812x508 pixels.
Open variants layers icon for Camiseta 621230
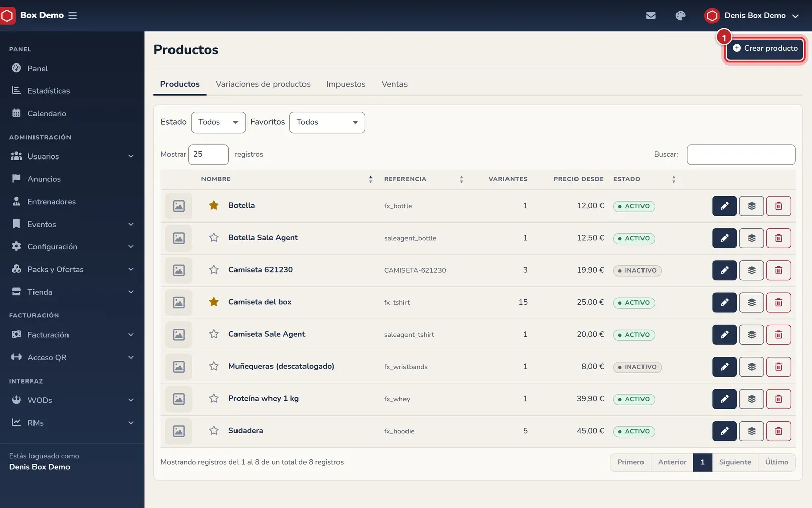point(752,270)
